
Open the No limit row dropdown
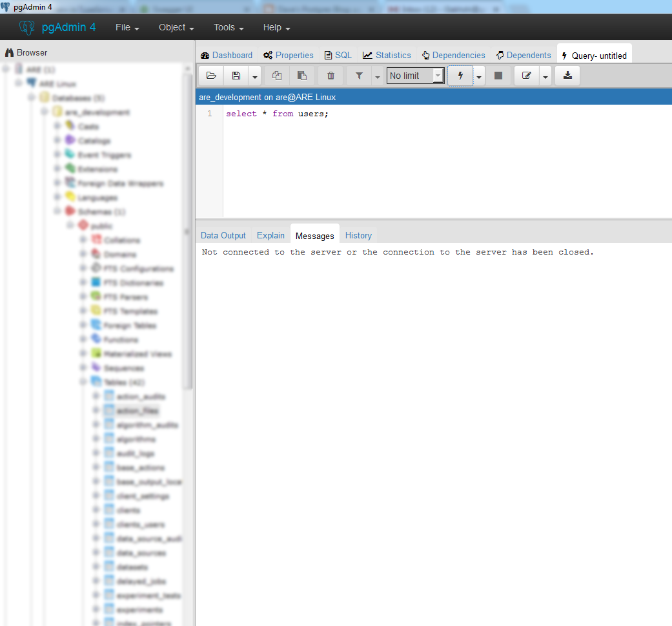coord(416,76)
